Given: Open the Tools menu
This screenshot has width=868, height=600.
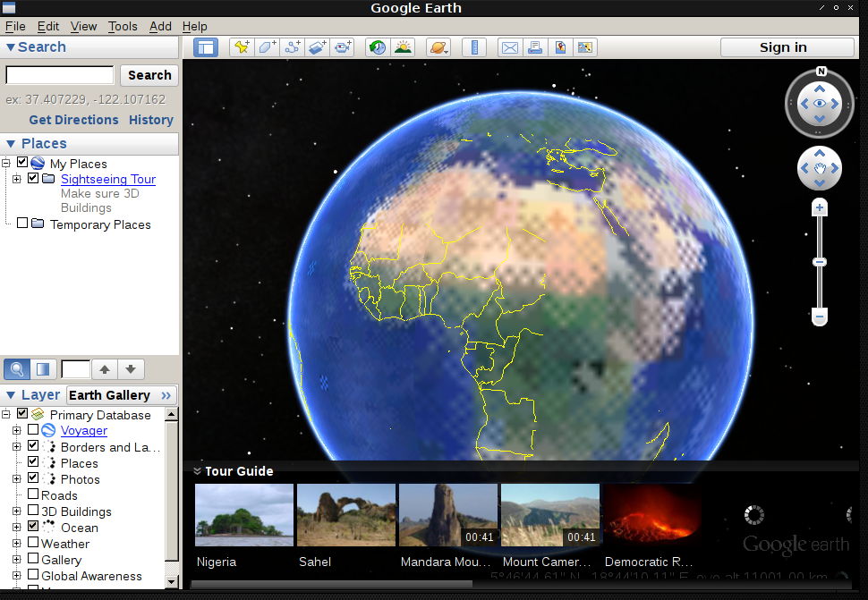Looking at the screenshot, I should pos(123,26).
